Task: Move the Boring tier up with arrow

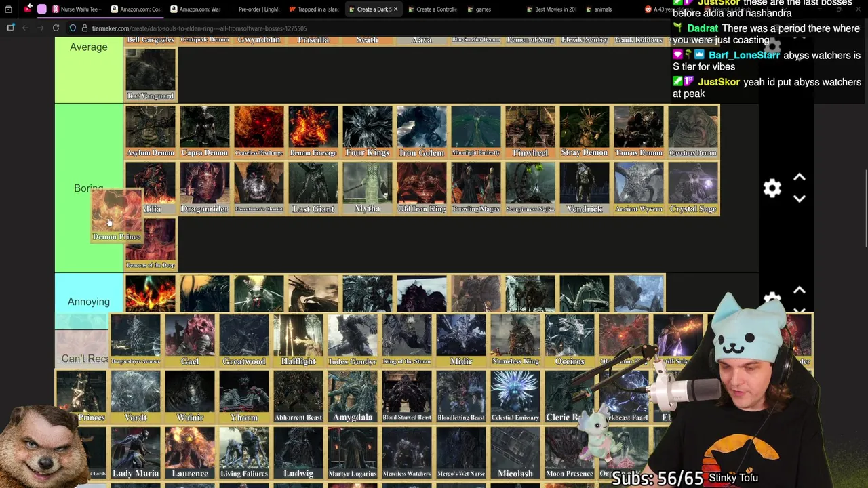Action: [799, 178]
